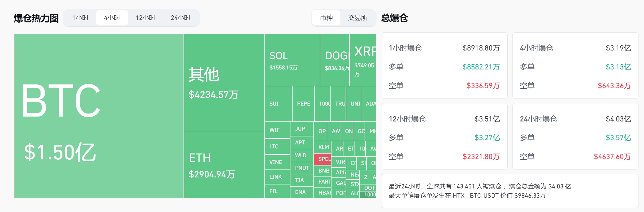Select the ETH $2904.94万 tile
644x212 pixels.
coord(224,165)
